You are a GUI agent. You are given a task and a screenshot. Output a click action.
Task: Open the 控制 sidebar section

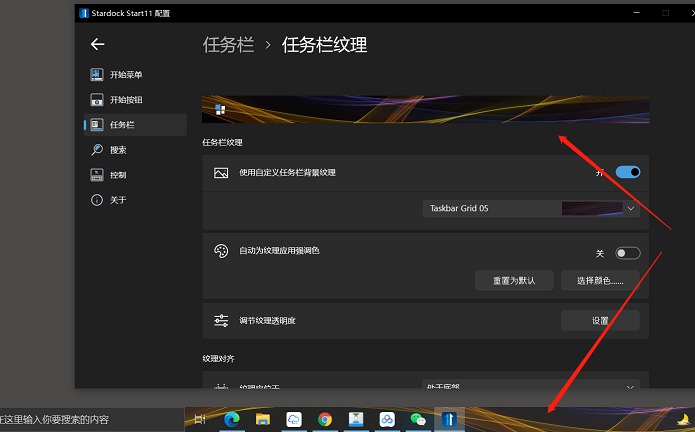pos(135,175)
